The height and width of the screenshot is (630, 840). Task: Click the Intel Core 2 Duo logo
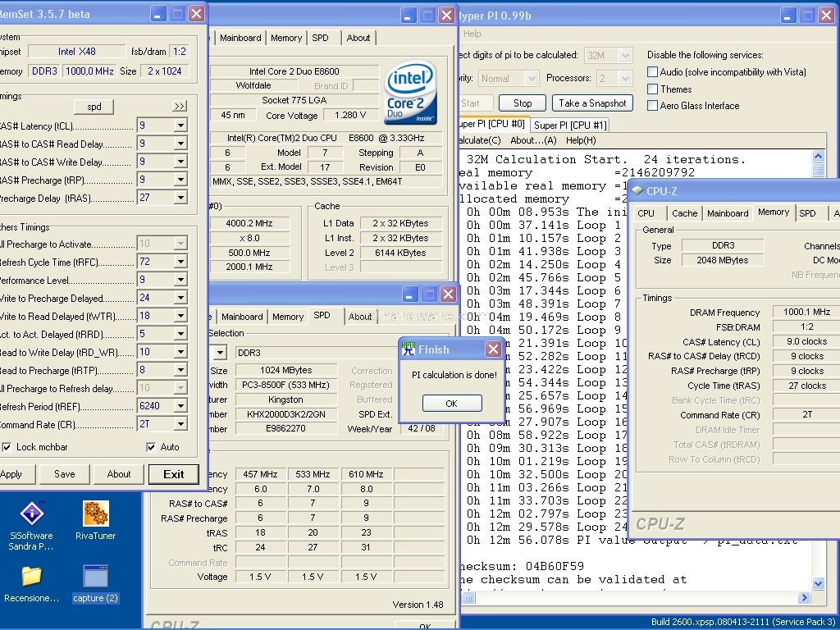pos(411,93)
